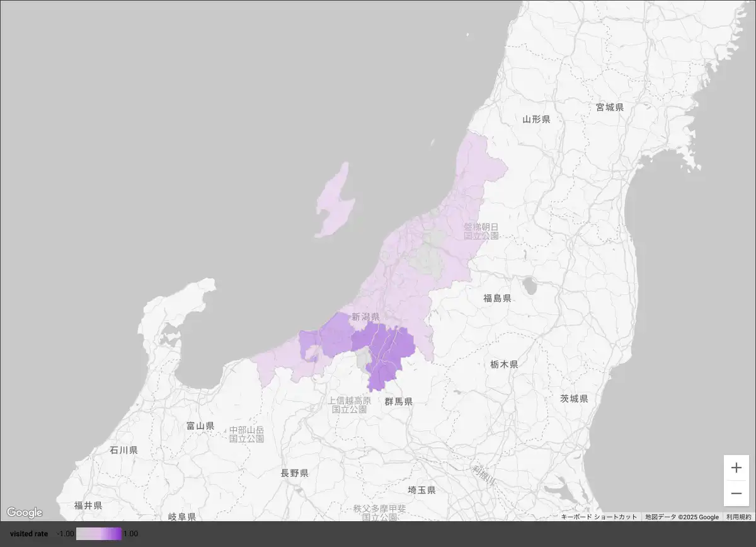Click the visited rate gradient legend bar
This screenshot has width=756, height=547.
click(99, 534)
